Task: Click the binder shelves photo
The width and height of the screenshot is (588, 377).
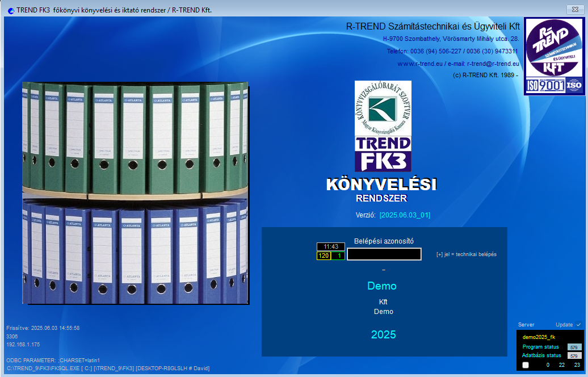Action: tap(135, 193)
